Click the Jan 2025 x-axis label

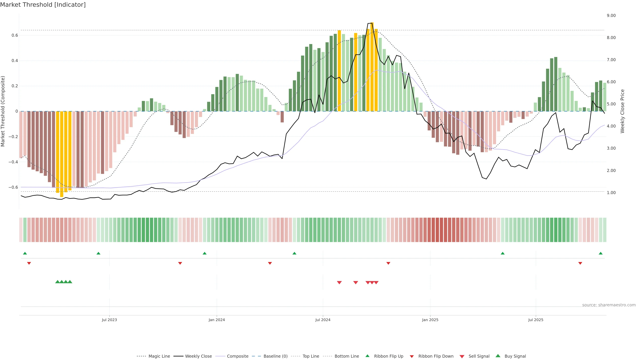coord(430,320)
